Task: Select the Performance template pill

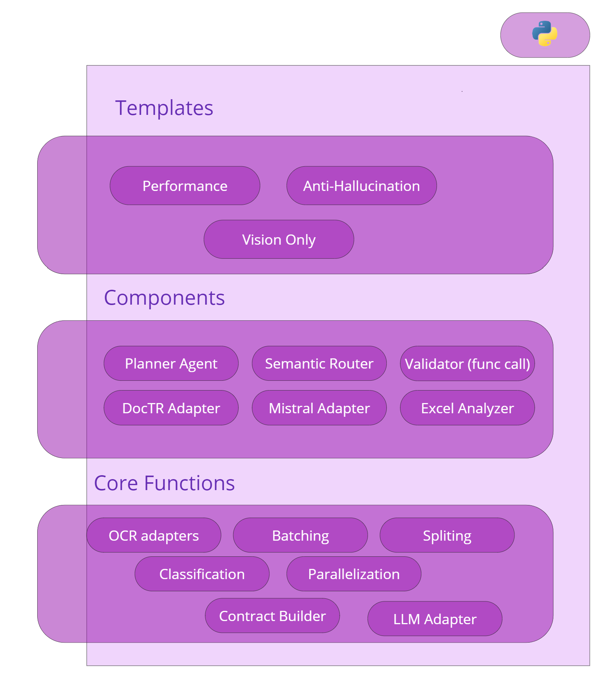Action: pos(185,185)
